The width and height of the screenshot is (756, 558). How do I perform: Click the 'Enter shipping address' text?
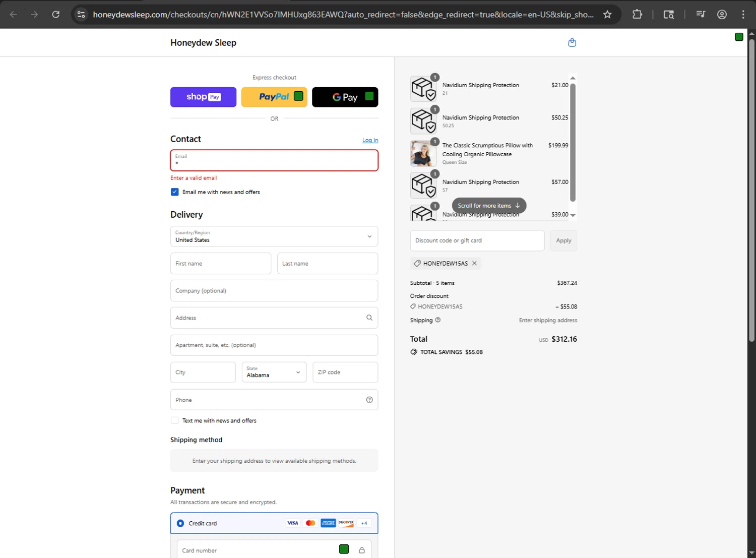[x=548, y=320]
